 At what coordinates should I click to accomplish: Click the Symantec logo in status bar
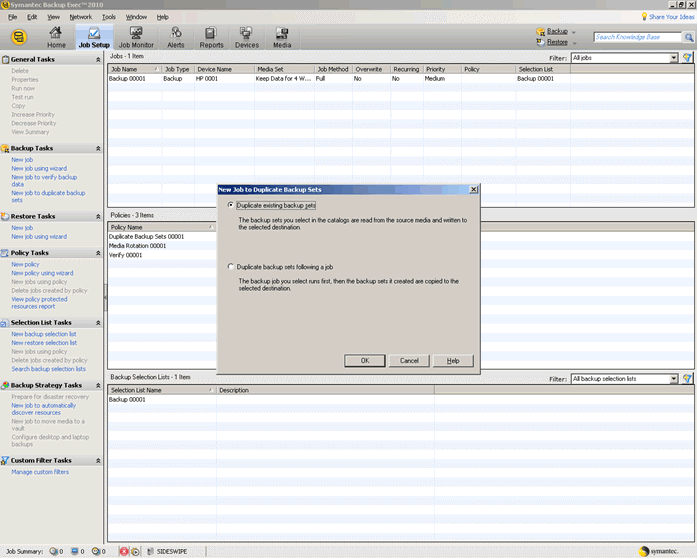(660, 551)
